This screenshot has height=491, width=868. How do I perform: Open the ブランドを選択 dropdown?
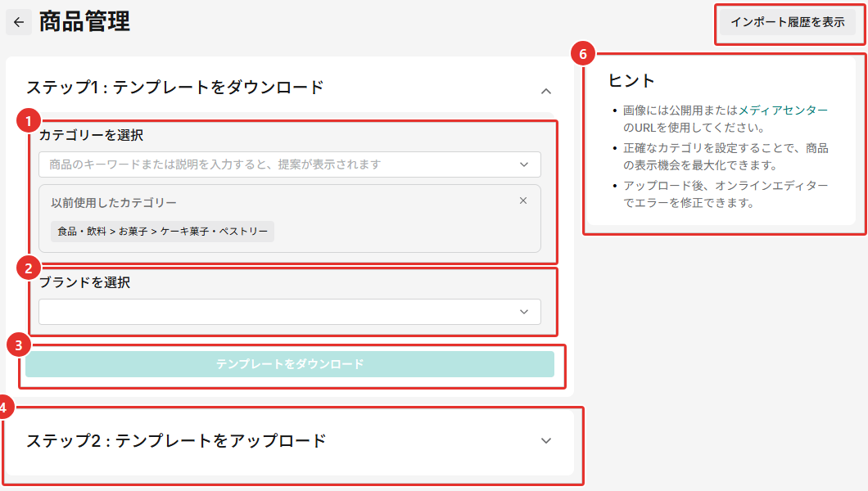point(290,312)
